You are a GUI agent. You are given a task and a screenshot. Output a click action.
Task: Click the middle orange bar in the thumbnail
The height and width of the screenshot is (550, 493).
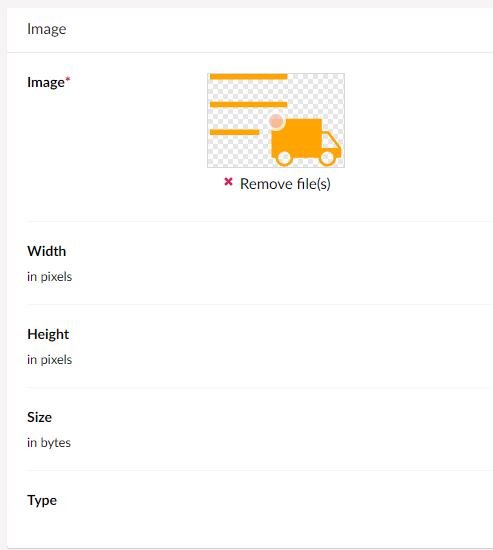click(x=248, y=105)
